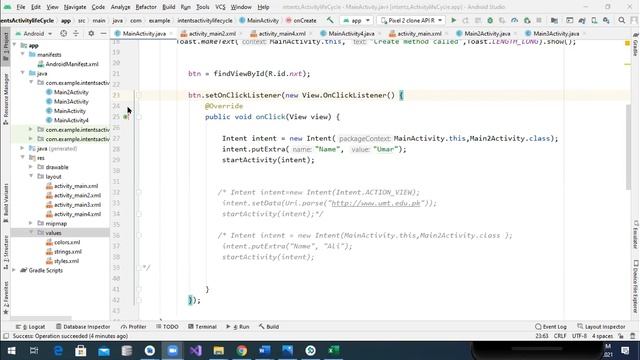Open the Favorites side panel

pos(6,298)
